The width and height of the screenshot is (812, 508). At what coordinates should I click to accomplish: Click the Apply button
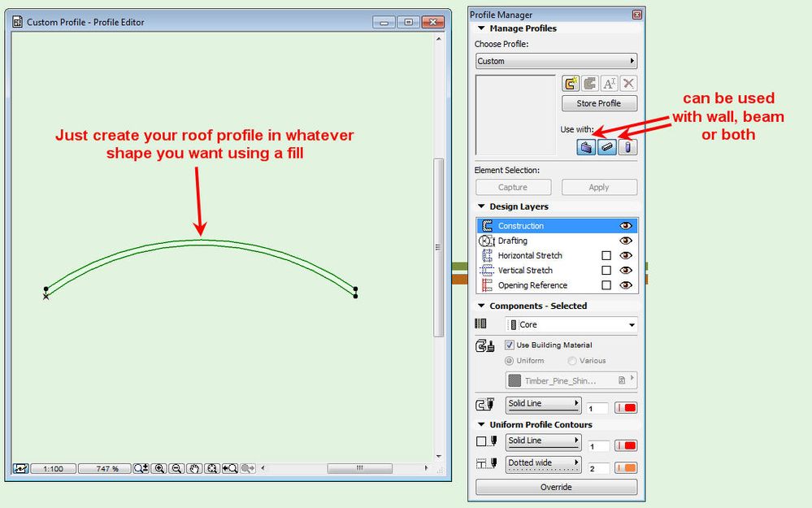(x=599, y=187)
